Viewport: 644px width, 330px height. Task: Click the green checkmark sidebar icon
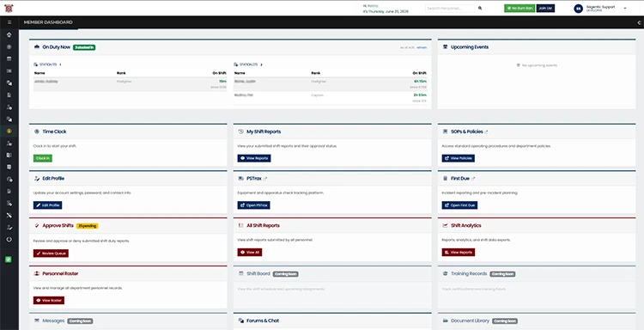(9, 260)
